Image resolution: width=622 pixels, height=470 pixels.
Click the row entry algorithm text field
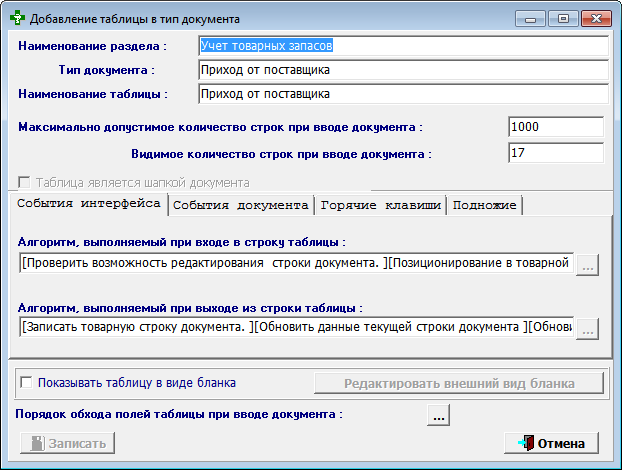coord(296,263)
